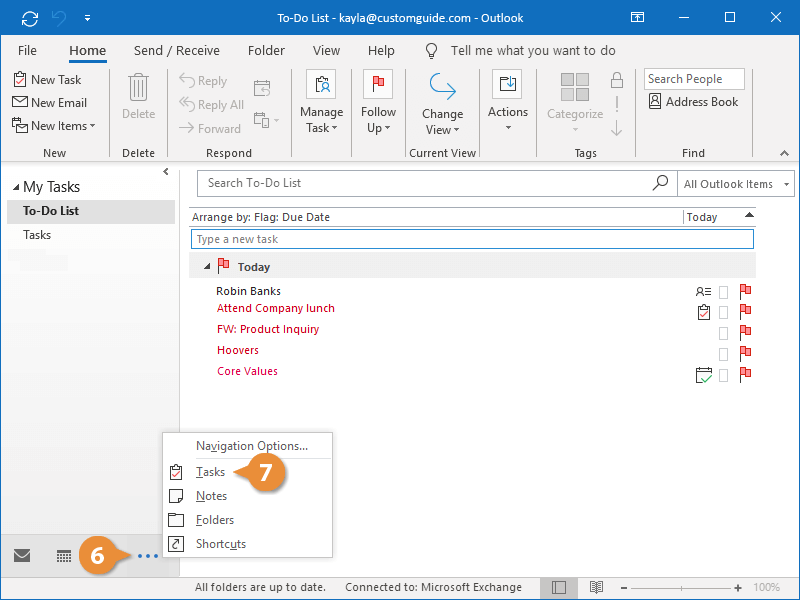Choose Shortcuts in the popup menu
Viewport: 800px width, 600px height.
pyautogui.click(x=221, y=544)
